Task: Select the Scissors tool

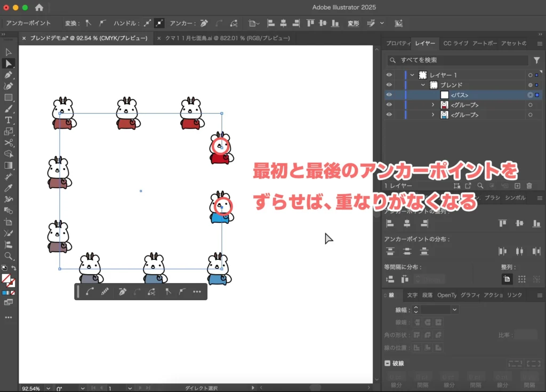Action: pos(7,142)
